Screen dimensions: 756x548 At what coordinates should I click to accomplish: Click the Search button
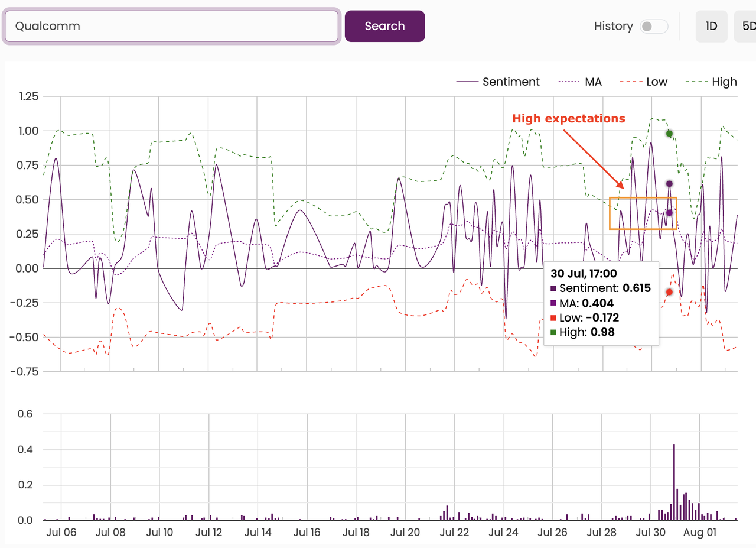pos(384,26)
